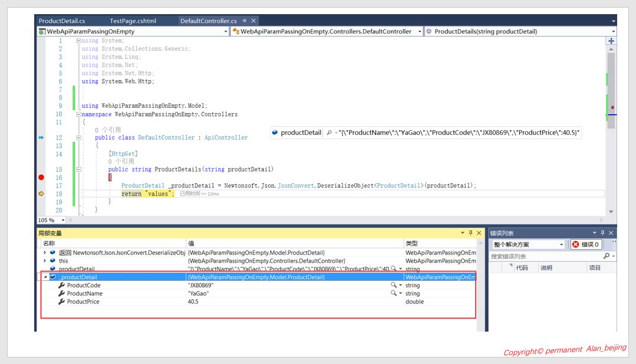
Task: Open the visualizer dropdown arrow beside ProductName
Action: pos(400,293)
